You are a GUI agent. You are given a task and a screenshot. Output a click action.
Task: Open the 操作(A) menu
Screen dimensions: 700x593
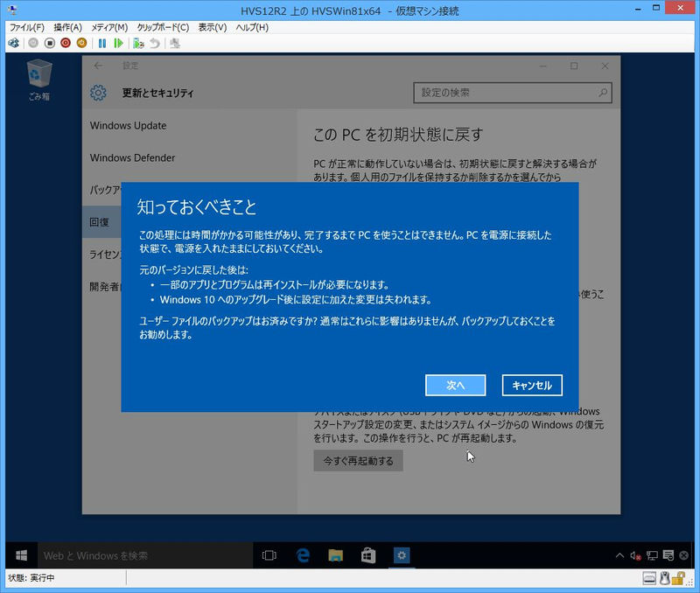[x=68, y=27]
